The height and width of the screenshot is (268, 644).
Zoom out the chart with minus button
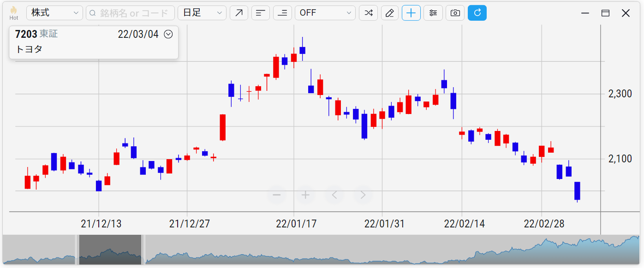click(277, 195)
